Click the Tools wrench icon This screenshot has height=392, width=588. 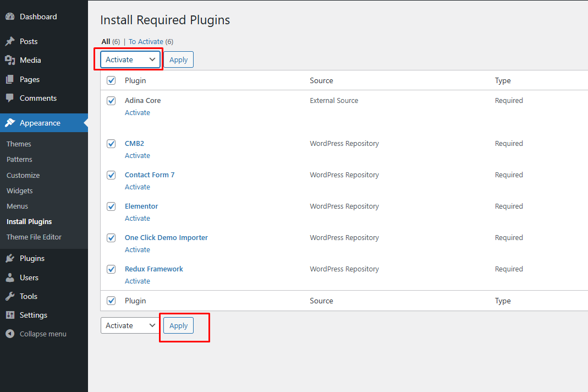point(10,296)
